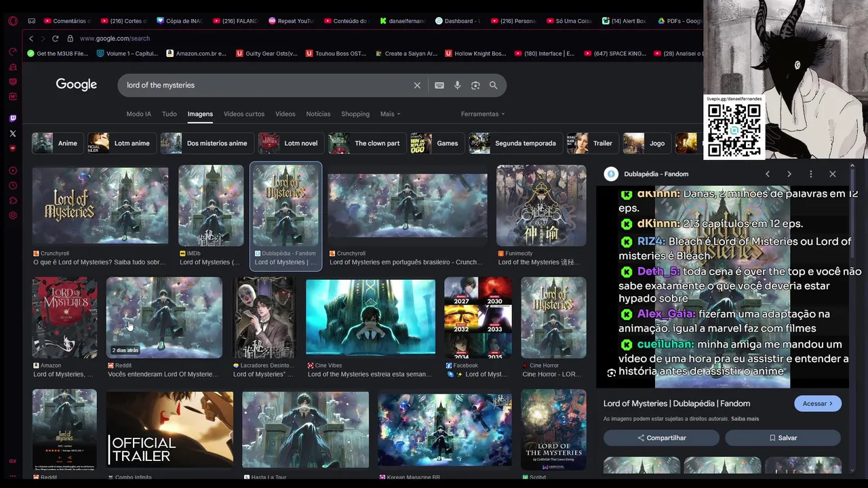
Task: Filter images by Lotm anime chip
Action: 121,143
